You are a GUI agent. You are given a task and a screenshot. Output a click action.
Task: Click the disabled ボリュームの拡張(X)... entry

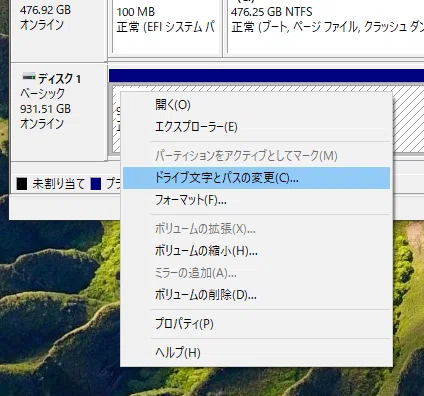[256, 229]
